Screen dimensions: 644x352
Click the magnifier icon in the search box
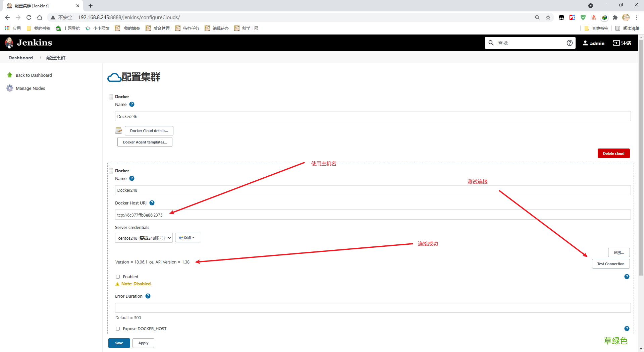coord(491,43)
